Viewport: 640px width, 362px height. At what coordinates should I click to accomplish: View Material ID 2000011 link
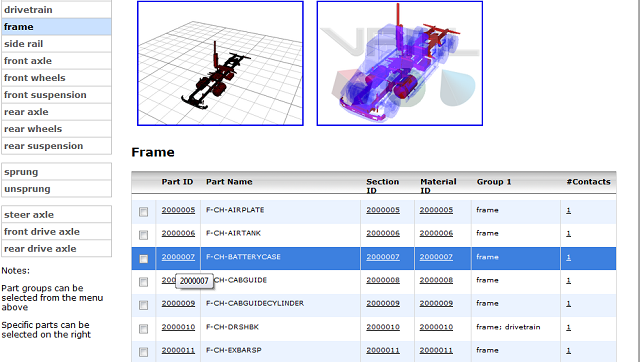436,350
